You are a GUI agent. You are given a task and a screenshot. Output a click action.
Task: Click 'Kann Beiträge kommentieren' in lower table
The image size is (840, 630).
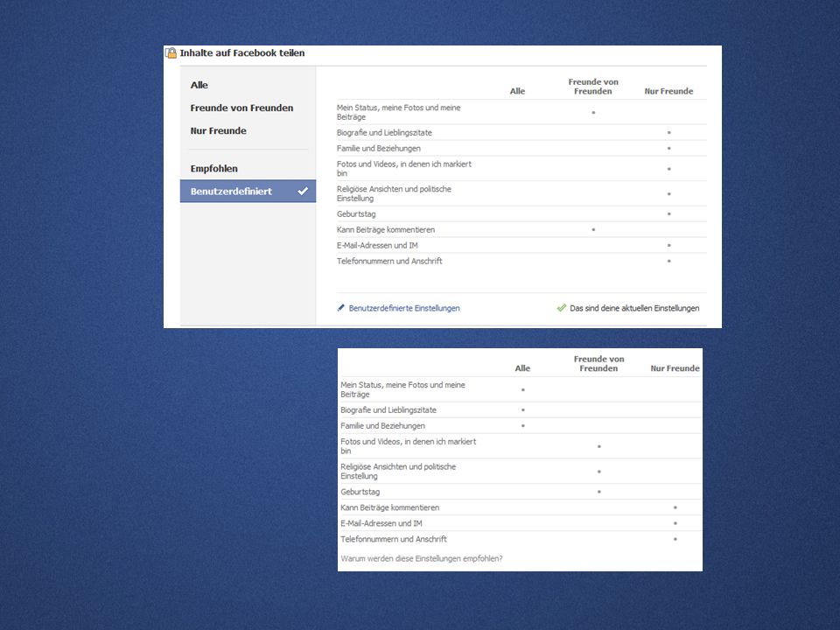pyautogui.click(x=390, y=507)
